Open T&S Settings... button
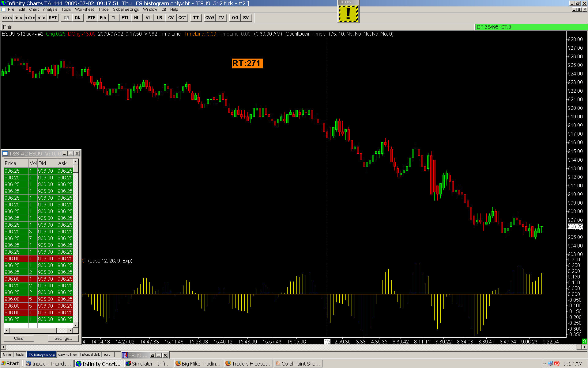Screen dimensions: 588x368 coord(63,339)
